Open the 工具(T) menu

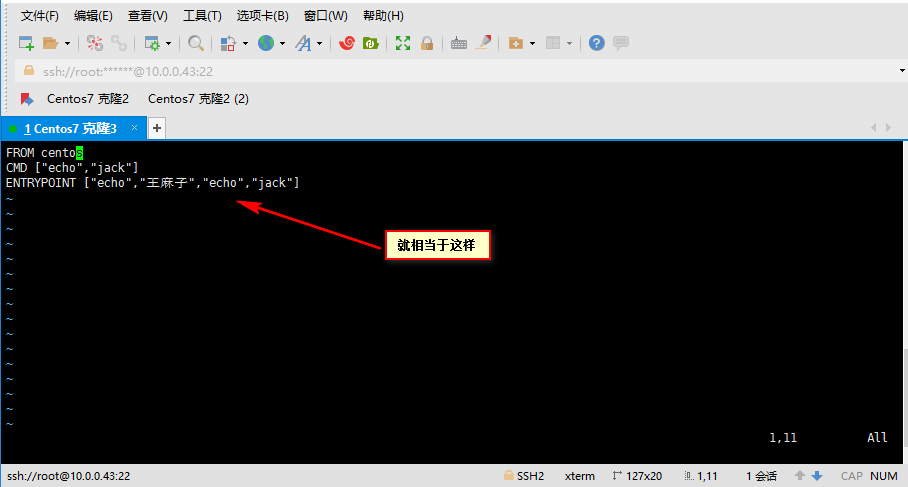pos(202,16)
